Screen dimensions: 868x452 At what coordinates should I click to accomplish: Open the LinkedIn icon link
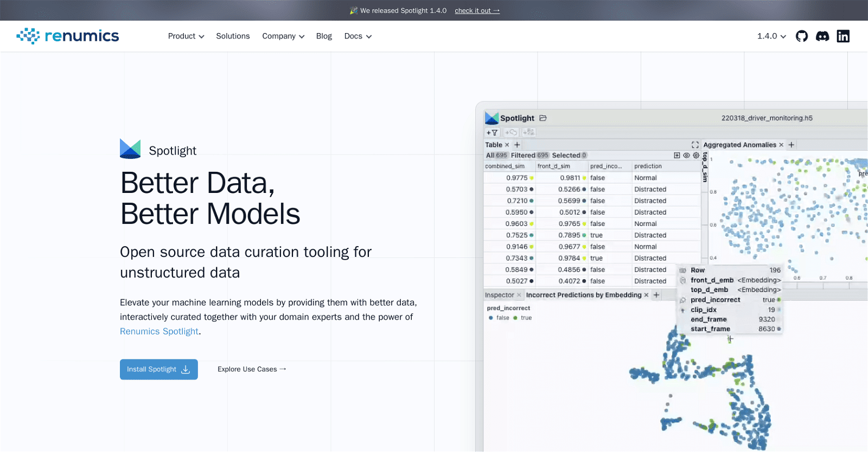click(843, 36)
